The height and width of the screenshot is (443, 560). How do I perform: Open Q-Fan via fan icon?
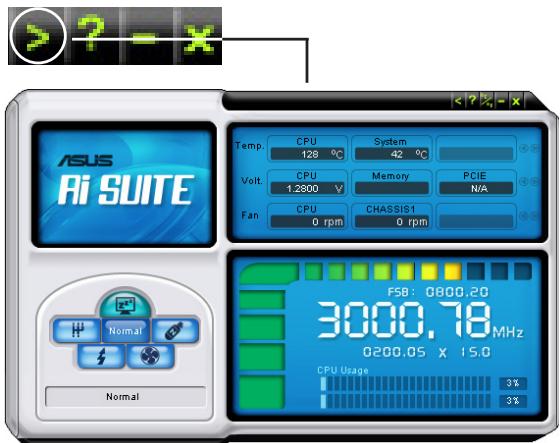(150, 356)
